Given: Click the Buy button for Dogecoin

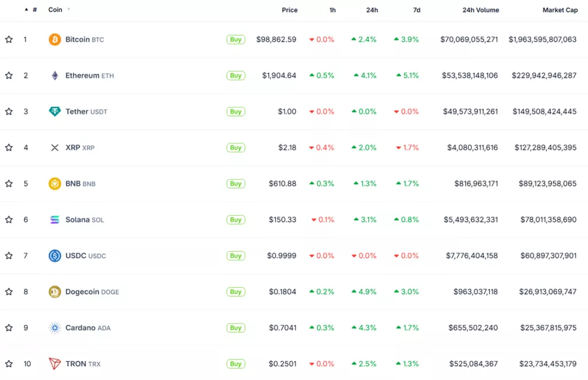Looking at the screenshot, I should 235,292.
